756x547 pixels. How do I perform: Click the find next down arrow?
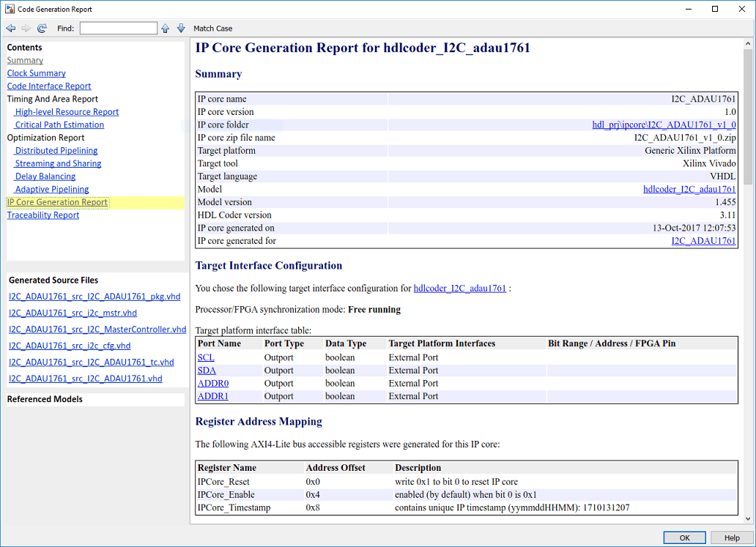pyautogui.click(x=180, y=29)
